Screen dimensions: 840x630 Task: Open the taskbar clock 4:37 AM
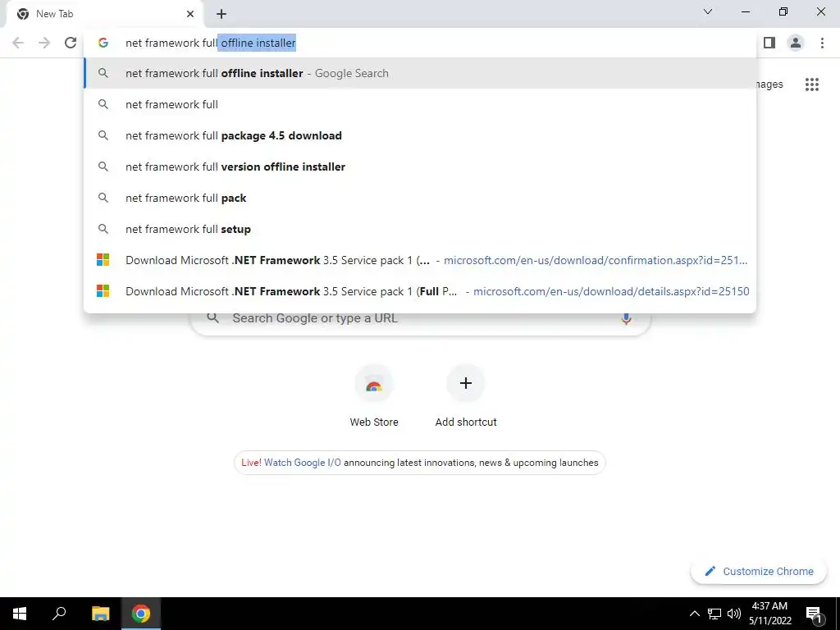click(770, 614)
